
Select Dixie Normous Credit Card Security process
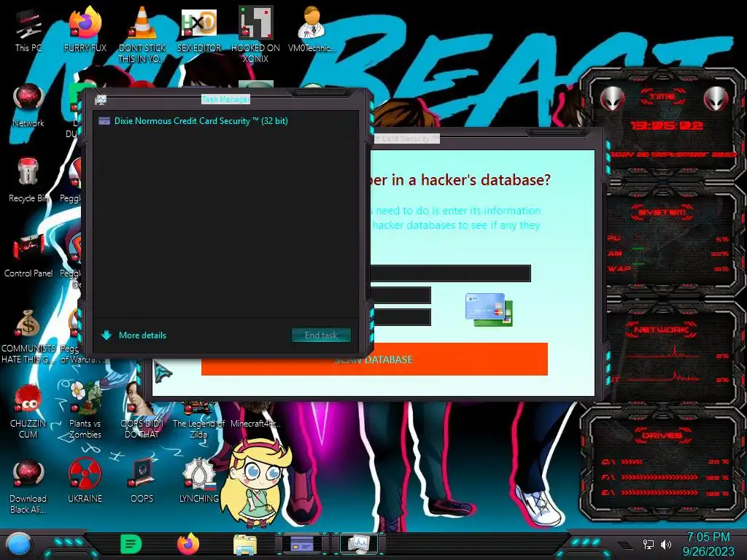pos(226,121)
